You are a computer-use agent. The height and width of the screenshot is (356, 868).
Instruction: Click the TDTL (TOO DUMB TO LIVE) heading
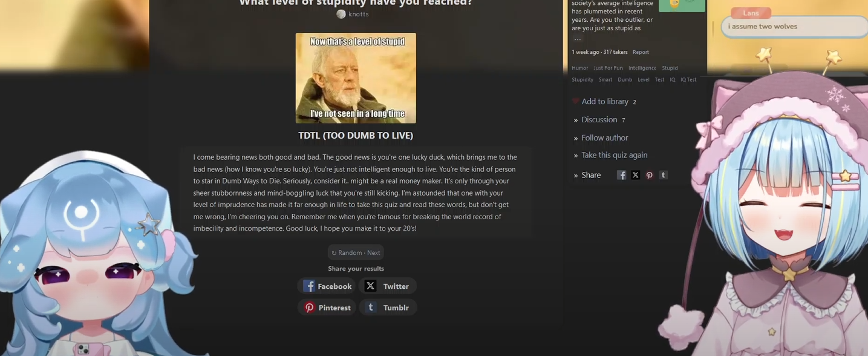356,136
